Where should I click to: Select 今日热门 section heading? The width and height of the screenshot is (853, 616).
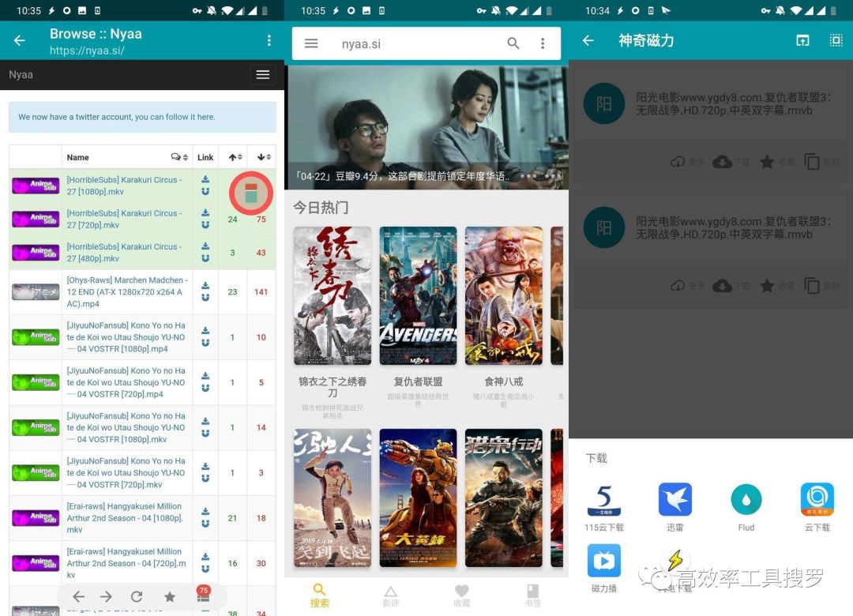321,208
